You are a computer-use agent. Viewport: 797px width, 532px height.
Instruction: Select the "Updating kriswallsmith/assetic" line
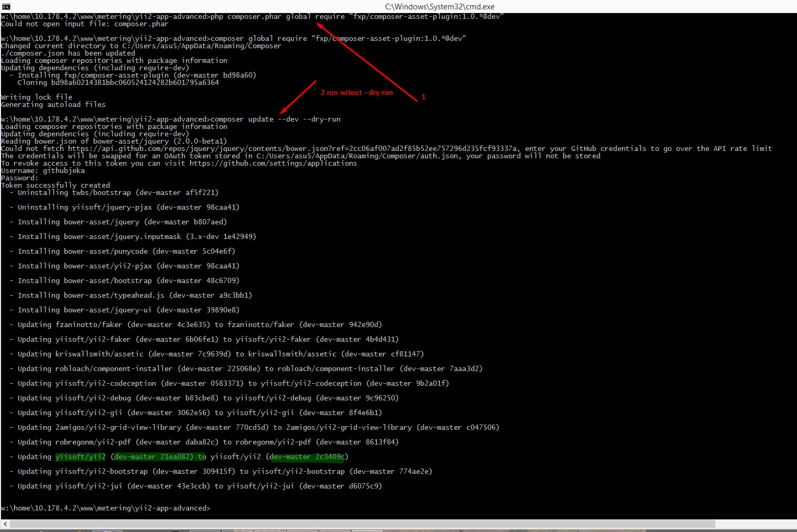point(221,354)
